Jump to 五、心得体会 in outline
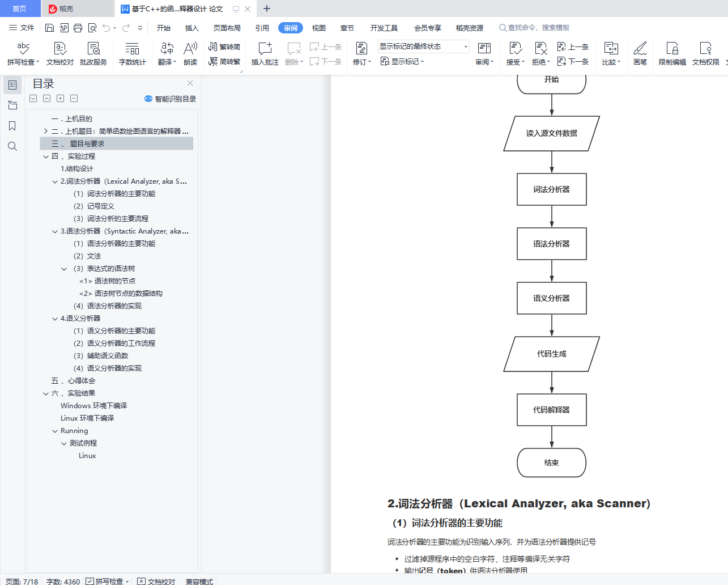The width and height of the screenshot is (728, 585). click(73, 381)
